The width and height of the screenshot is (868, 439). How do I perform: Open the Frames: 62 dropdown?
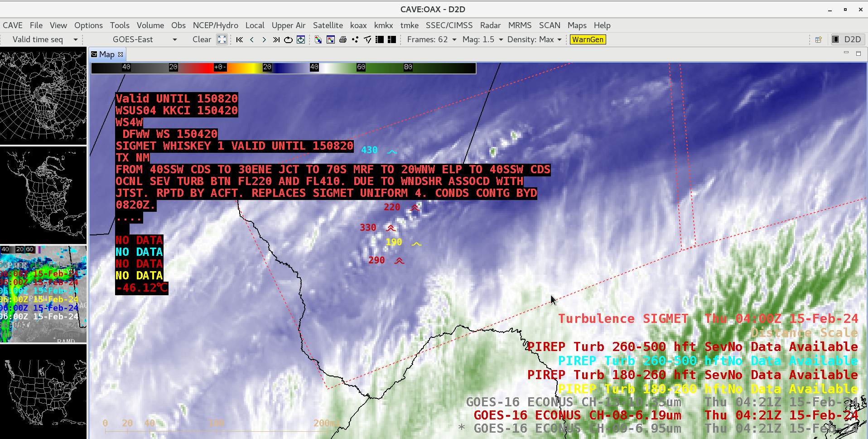pos(432,39)
